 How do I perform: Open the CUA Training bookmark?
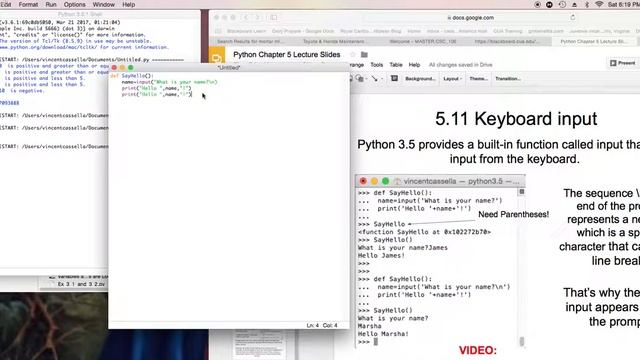pos(508,31)
